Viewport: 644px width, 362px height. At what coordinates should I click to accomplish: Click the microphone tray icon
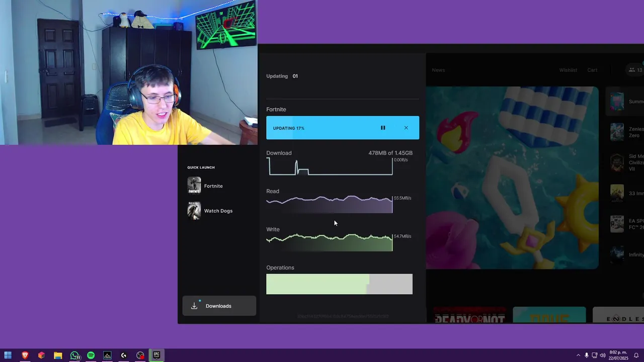pos(587,355)
